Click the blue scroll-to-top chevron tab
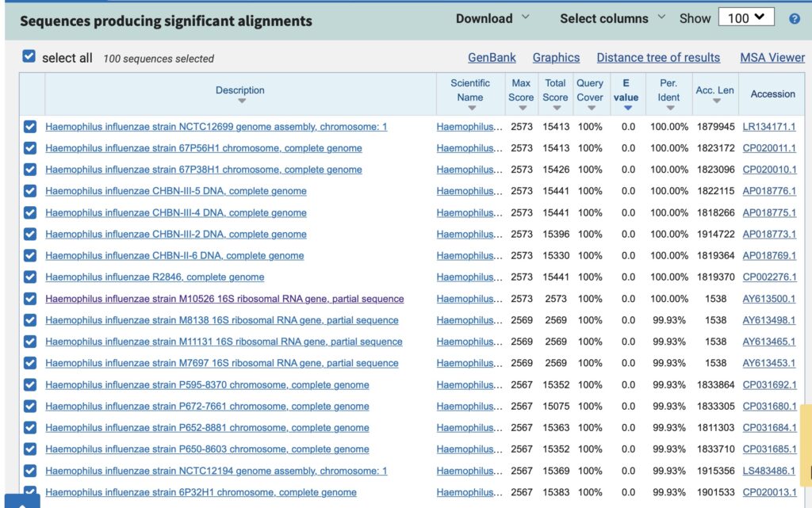 click(x=22, y=502)
